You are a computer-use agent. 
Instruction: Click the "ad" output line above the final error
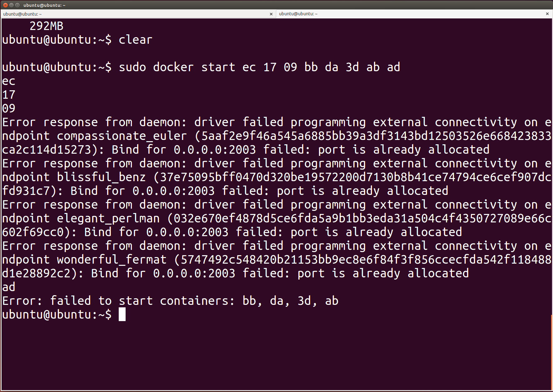[8, 287]
